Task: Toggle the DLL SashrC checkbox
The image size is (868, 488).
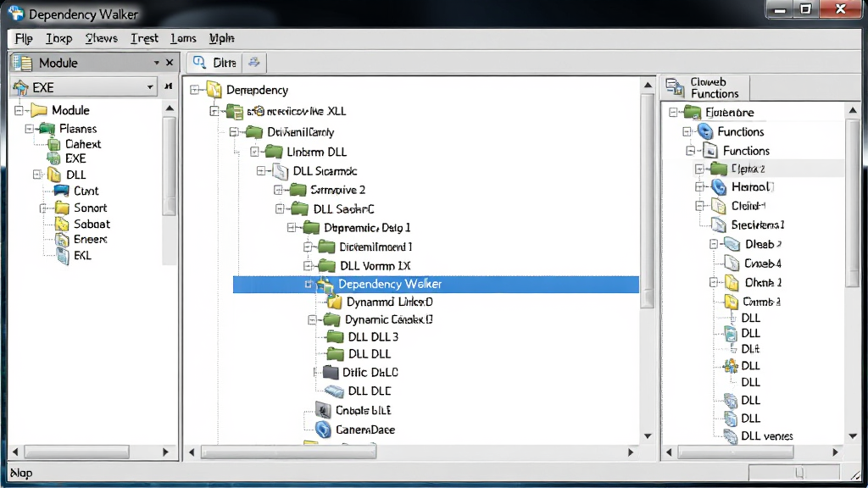Action: point(280,209)
